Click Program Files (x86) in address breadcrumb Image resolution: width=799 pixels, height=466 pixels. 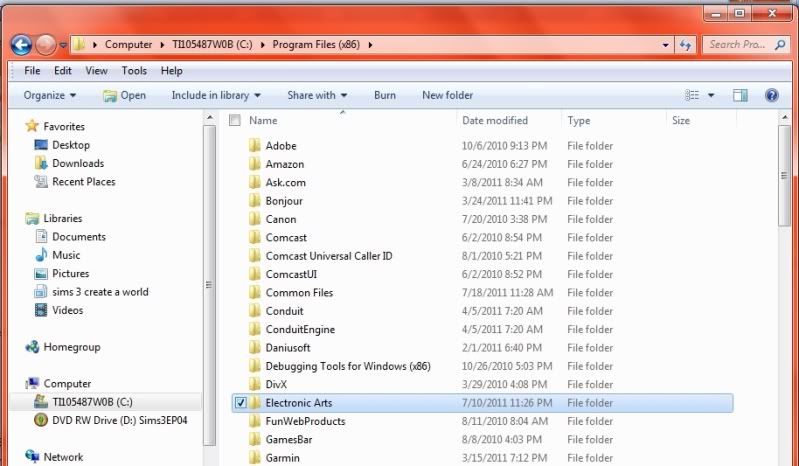tap(316, 44)
